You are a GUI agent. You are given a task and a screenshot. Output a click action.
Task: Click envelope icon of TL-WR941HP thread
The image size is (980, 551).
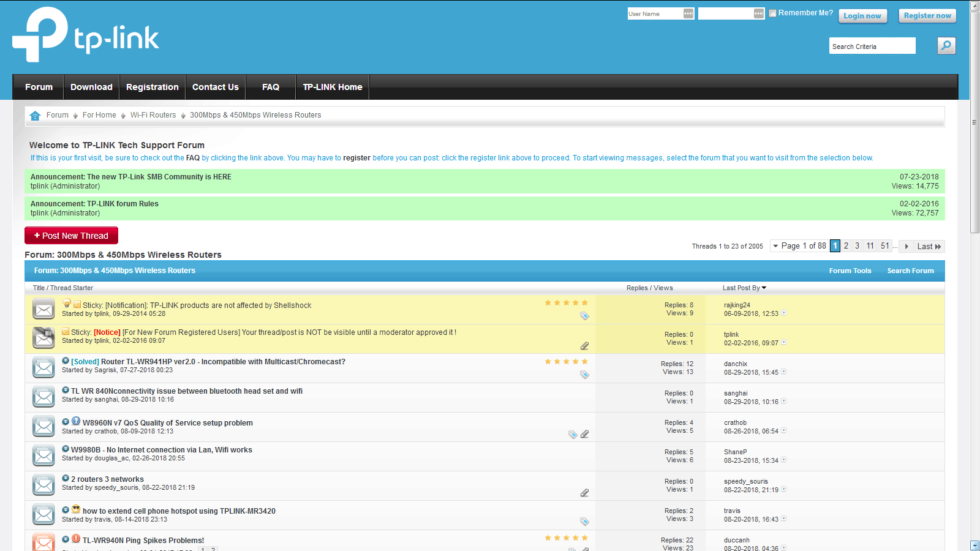(x=43, y=368)
